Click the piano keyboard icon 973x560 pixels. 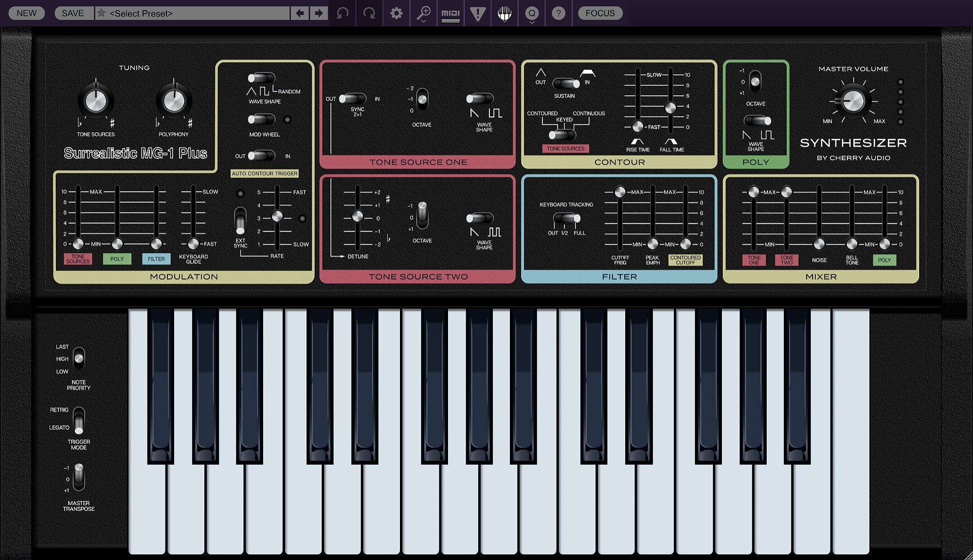tap(505, 13)
